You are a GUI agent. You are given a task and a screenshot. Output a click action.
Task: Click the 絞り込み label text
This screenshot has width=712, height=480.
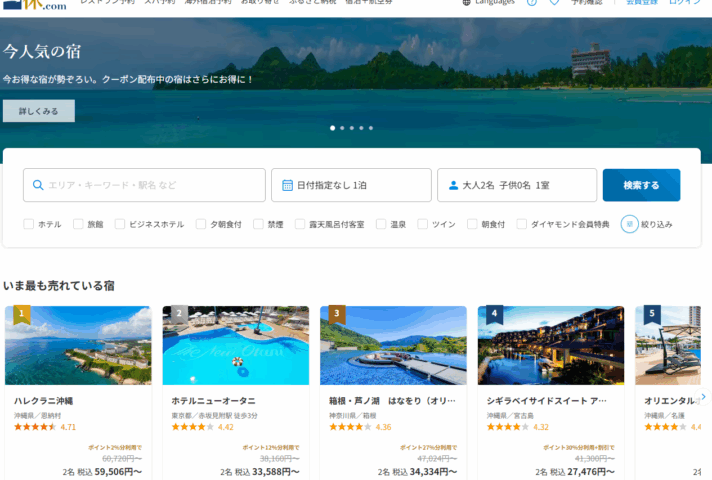[657, 224]
